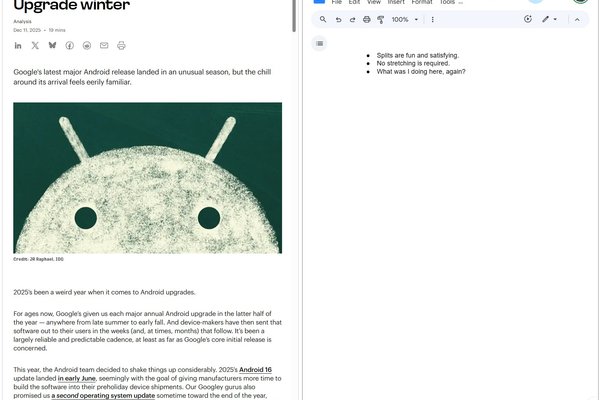Activate the paint format tool
600x400 pixels.
381,20
